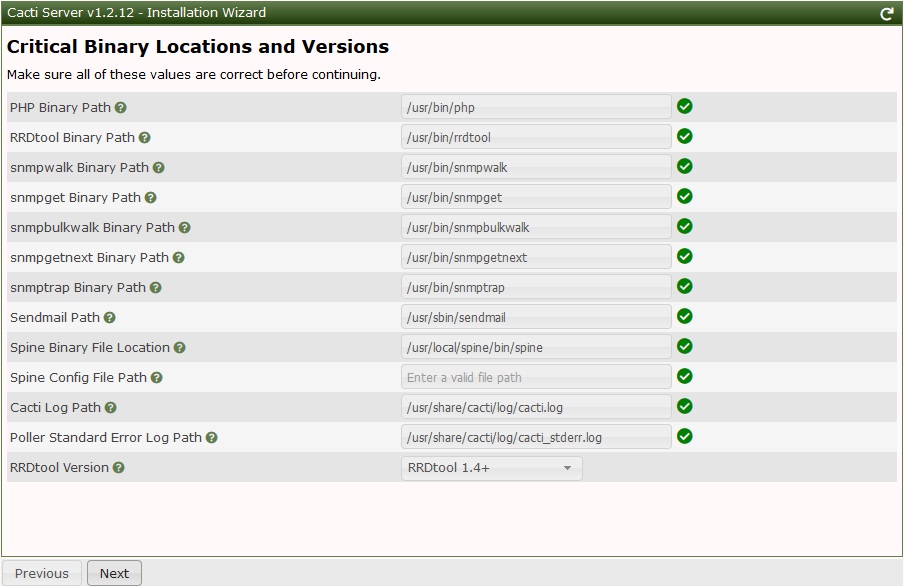The height and width of the screenshot is (586, 904).
Task: Click the 'Spine Config File Path' label
Action: point(78,378)
